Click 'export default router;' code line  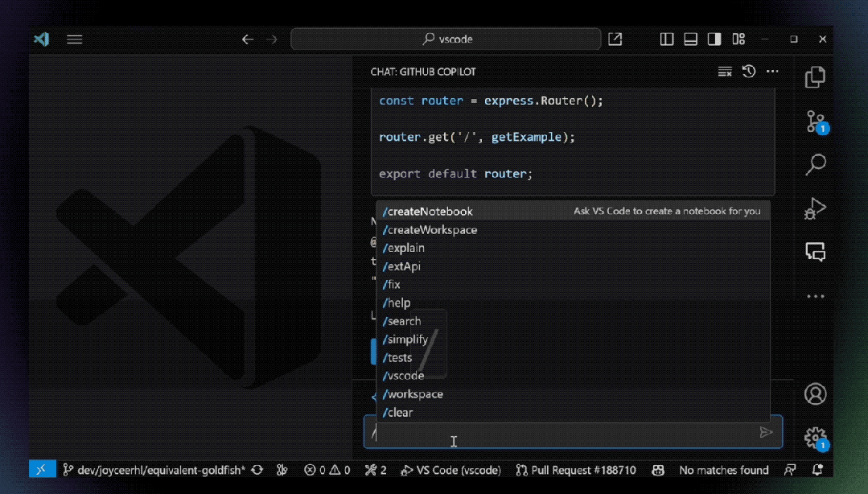(455, 173)
